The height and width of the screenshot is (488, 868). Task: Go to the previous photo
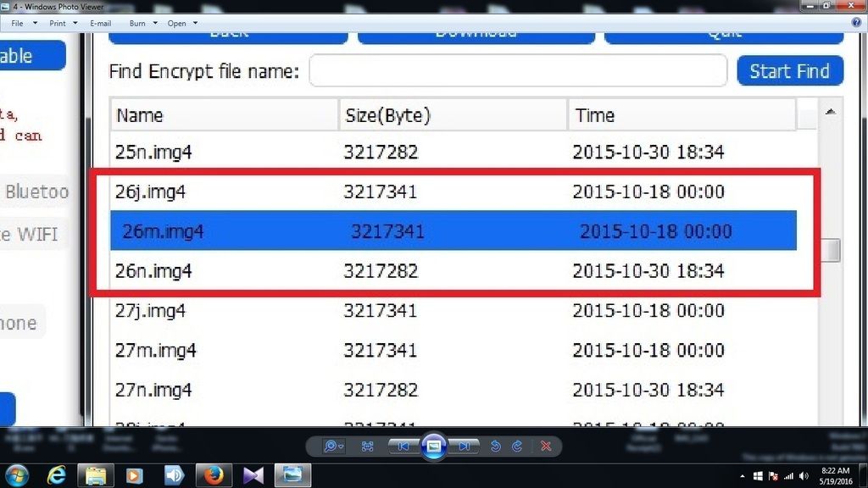point(403,446)
